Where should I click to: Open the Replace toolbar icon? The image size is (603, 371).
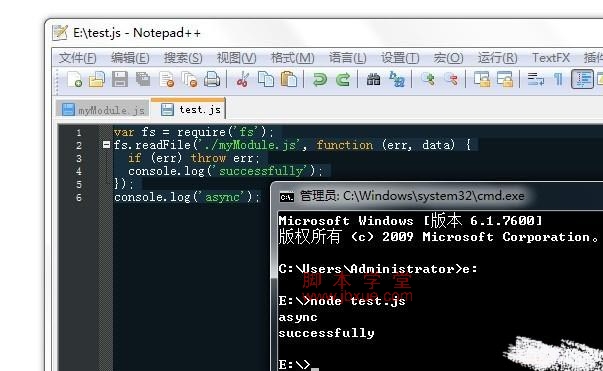[396, 80]
